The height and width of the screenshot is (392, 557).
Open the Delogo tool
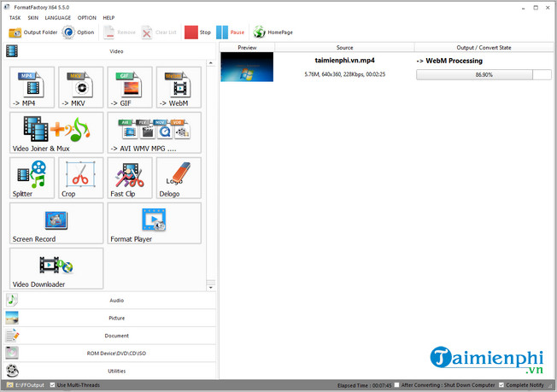point(179,178)
